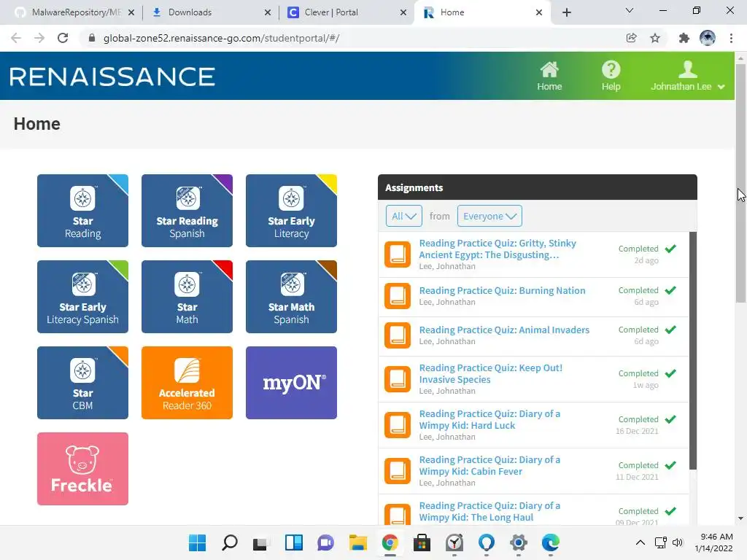
Task: Click book icon for Gritty, Stinky Ancient Egypt quiz
Action: [x=398, y=254]
